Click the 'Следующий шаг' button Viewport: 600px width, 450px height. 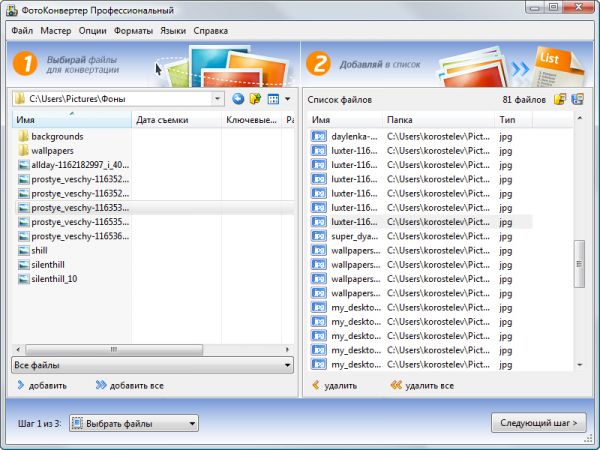(x=538, y=423)
